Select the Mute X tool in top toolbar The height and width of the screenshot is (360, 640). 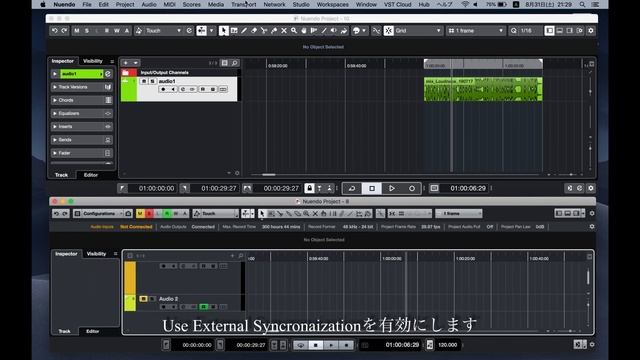[284, 31]
